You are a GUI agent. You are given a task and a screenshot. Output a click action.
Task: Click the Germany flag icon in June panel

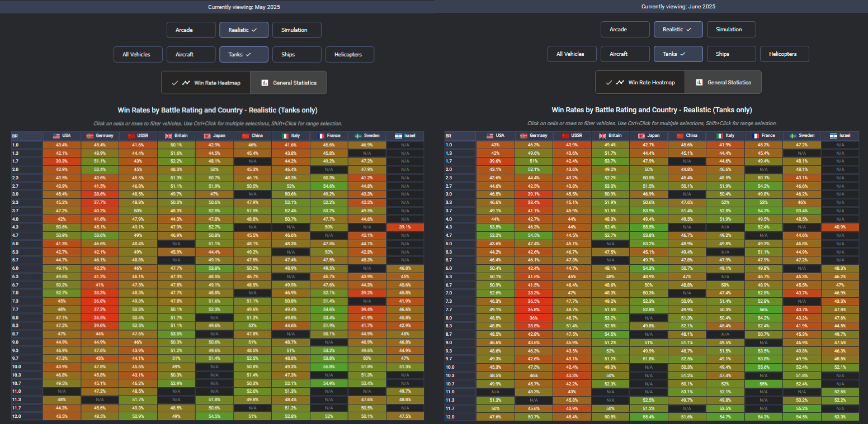pos(524,135)
